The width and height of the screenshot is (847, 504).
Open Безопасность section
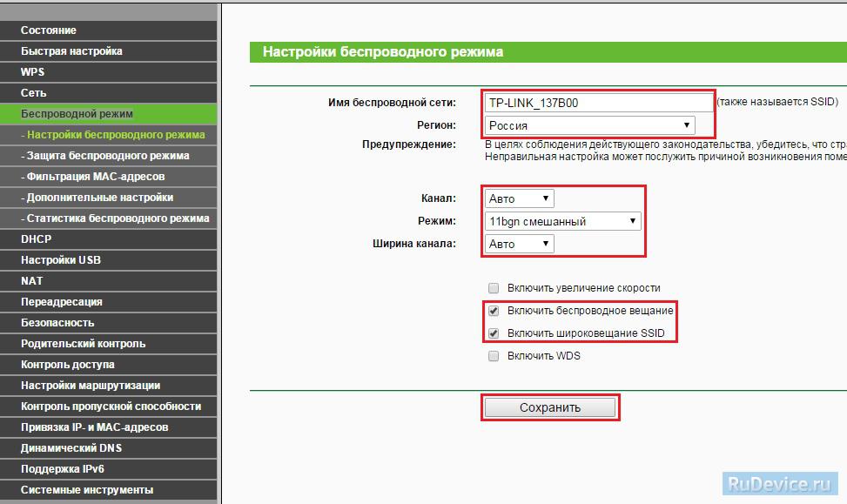coord(108,323)
